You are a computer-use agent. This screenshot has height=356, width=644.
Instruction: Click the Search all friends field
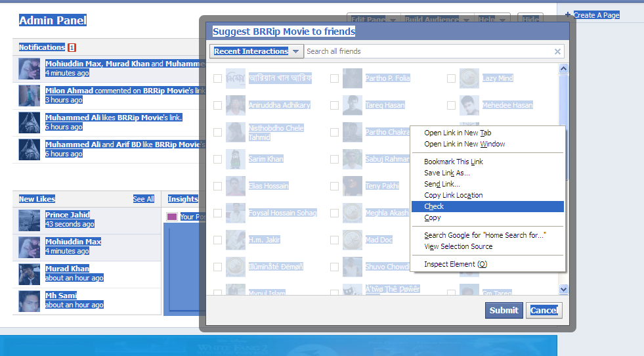pyautogui.click(x=427, y=51)
